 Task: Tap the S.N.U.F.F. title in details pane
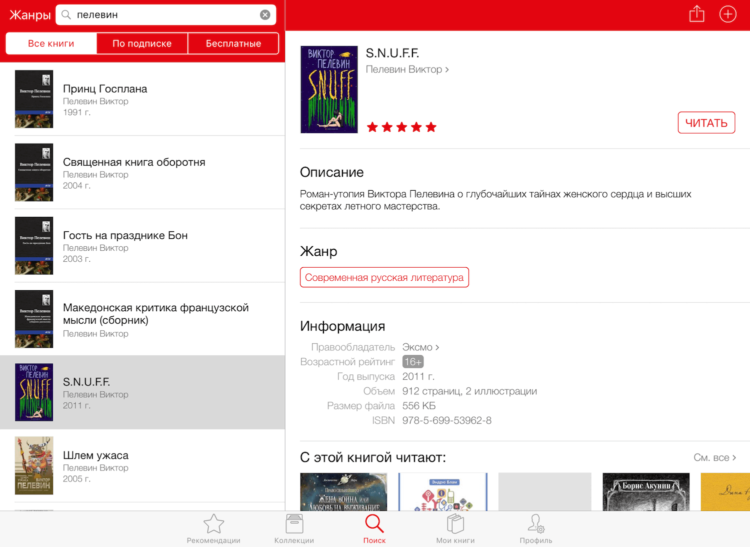(392, 53)
